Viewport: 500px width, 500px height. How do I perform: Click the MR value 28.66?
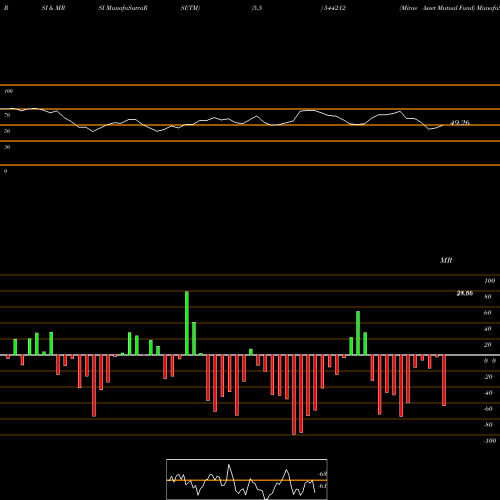pyautogui.click(x=465, y=293)
